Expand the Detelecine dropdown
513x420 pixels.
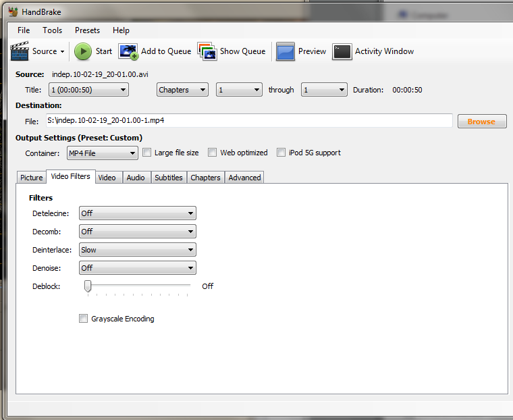tap(138, 213)
